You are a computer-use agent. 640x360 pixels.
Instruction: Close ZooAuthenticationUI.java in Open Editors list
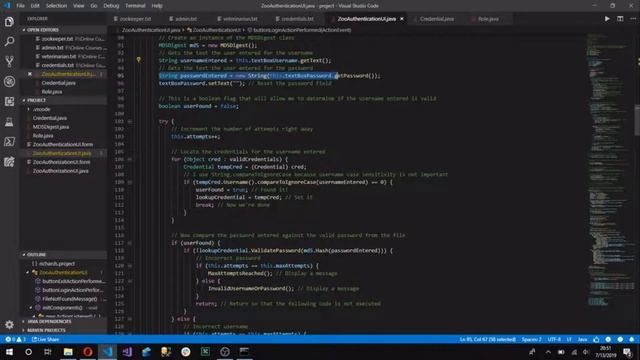(30, 74)
